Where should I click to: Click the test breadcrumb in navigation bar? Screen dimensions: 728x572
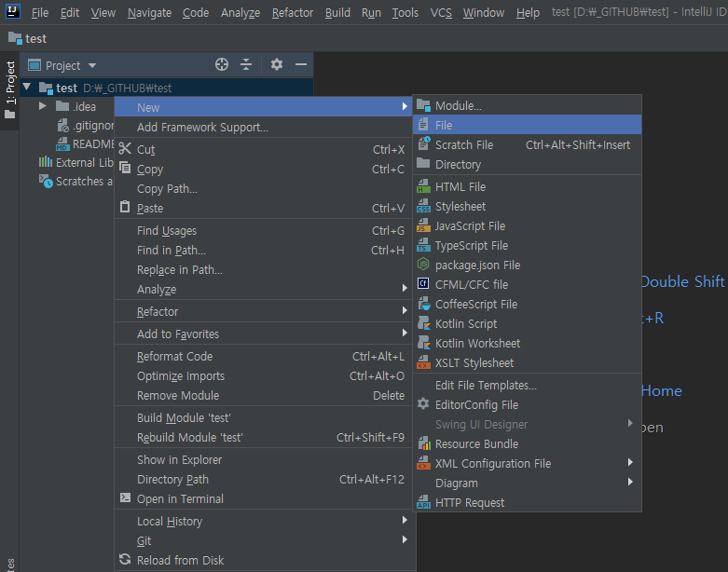pyautogui.click(x=27, y=38)
